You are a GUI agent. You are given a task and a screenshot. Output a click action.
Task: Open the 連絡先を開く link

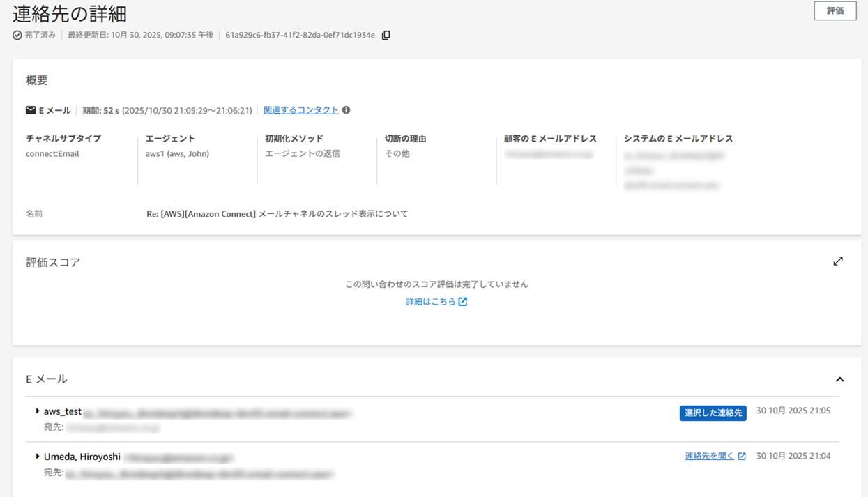(x=709, y=456)
